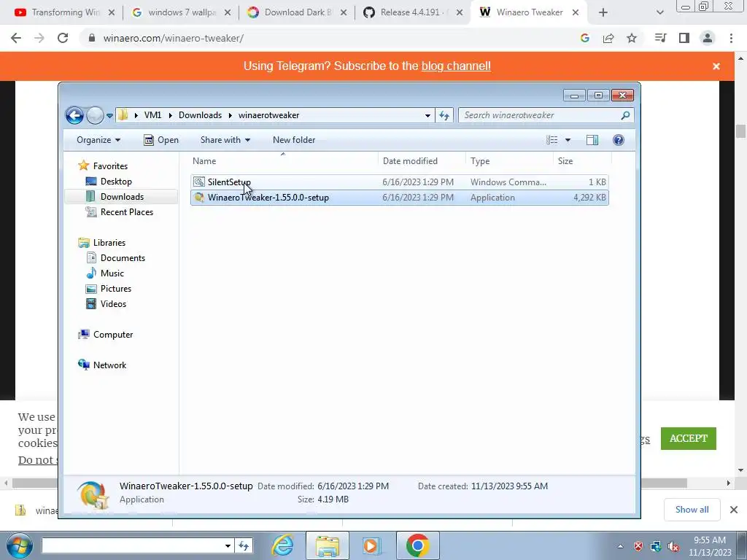Open Recent Places
This screenshot has height=560, width=747.
pos(126,212)
